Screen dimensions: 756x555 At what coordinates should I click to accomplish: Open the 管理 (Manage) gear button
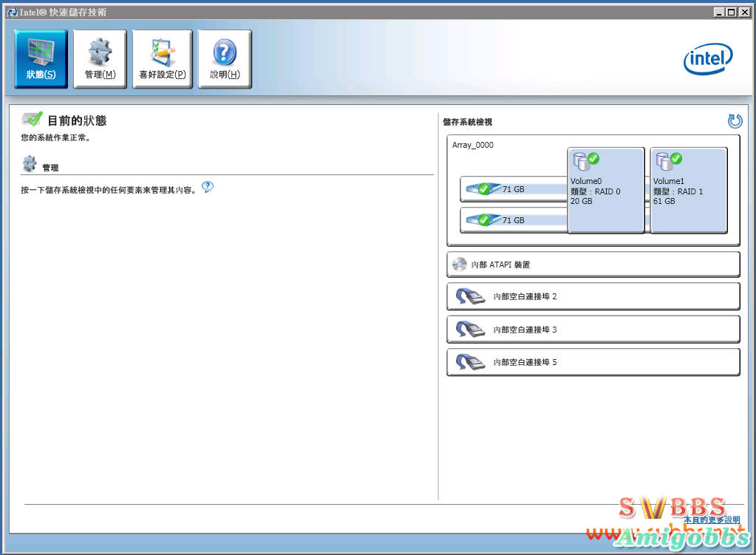[100, 59]
